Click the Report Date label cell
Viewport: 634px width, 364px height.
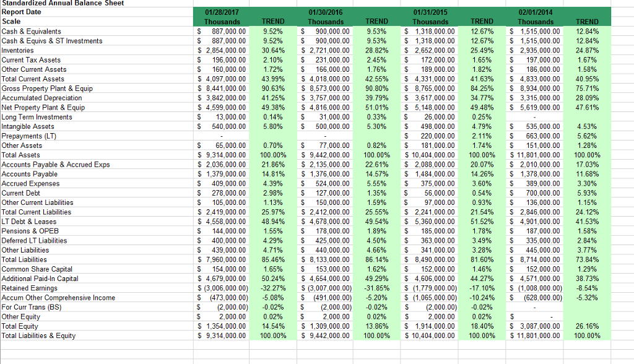point(22,11)
